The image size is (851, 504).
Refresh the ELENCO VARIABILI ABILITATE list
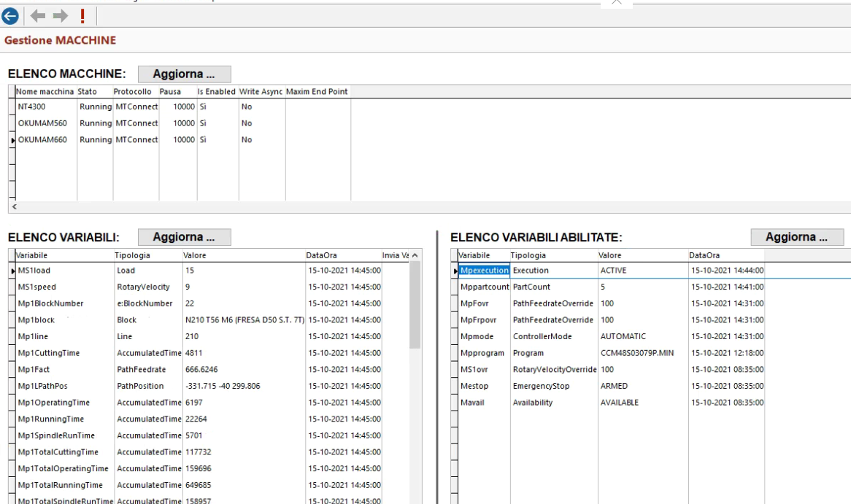(797, 237)
